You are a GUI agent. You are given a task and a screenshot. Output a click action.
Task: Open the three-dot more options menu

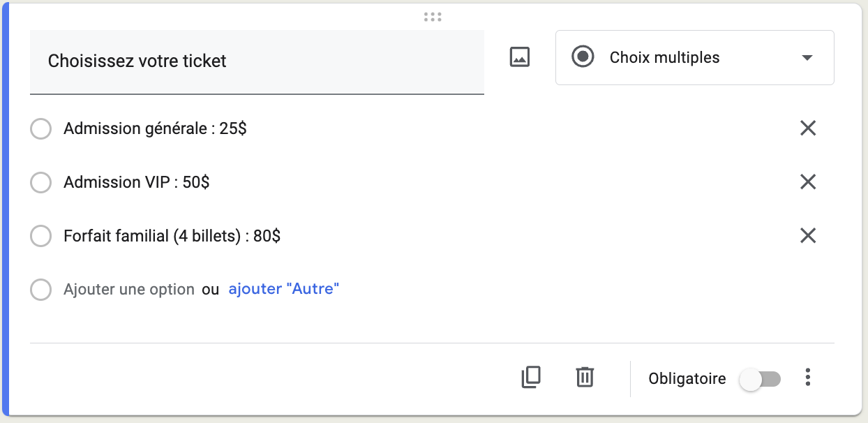coord(808,378)
